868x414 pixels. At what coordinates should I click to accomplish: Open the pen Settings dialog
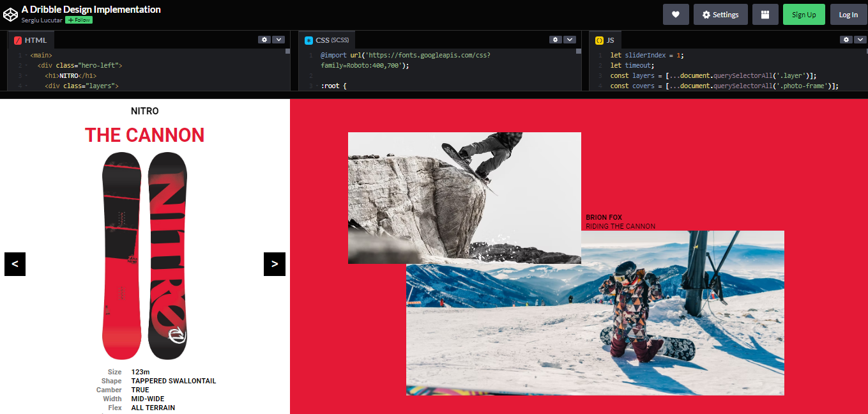point(720,14)
